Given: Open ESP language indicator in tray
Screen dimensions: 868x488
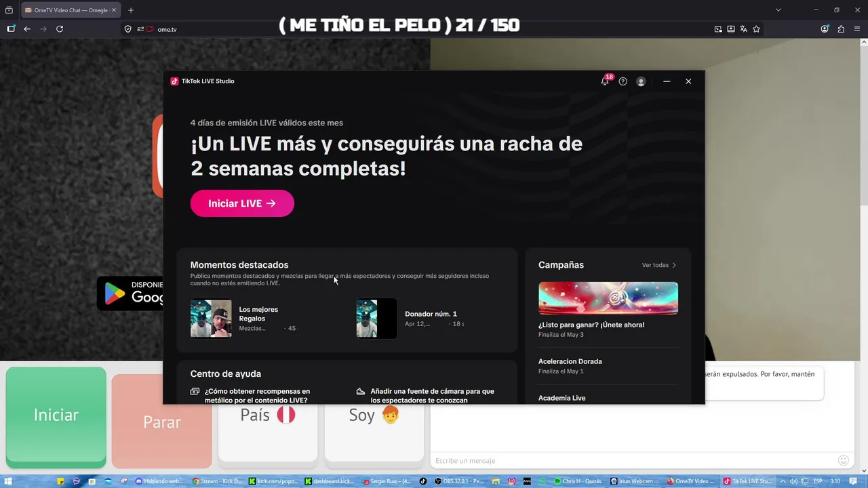Looking at the screenshot, I should [x=818, y=481].
